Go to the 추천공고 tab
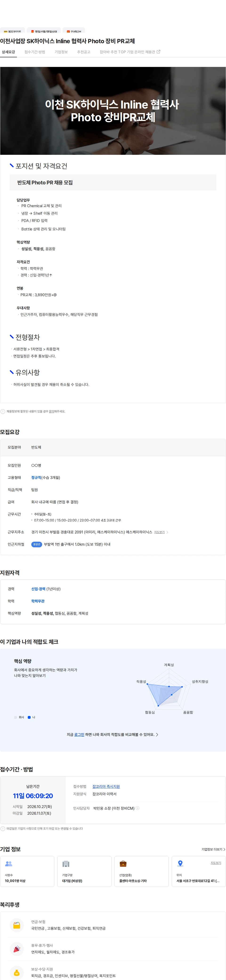This screenshot has height=980, width=226. [84, 52]
